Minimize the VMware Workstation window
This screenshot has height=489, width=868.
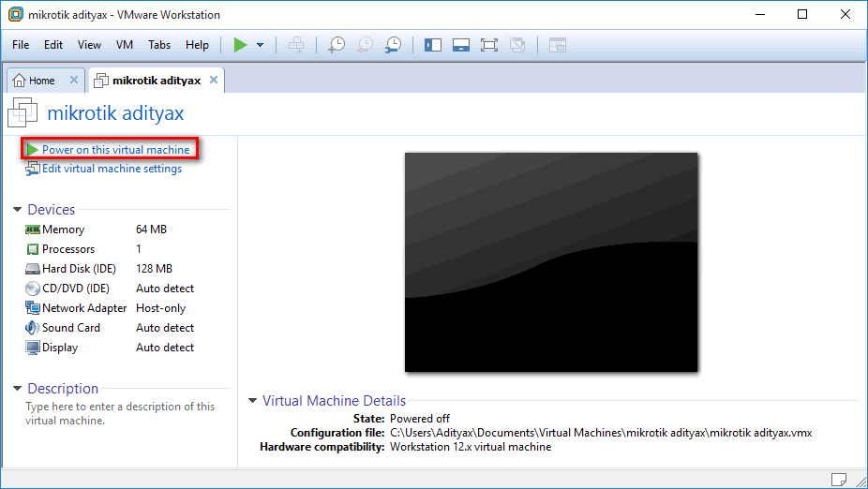760,14
